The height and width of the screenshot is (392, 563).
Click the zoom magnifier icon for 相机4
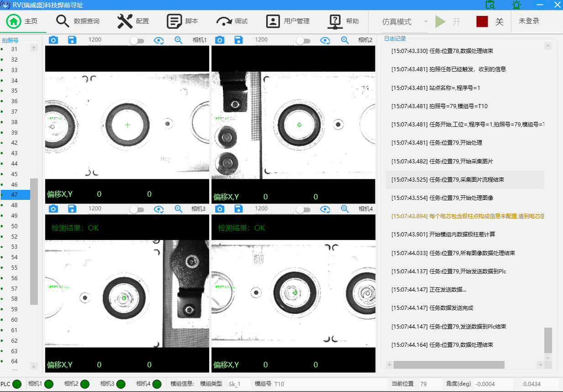[x=345, y=209]
